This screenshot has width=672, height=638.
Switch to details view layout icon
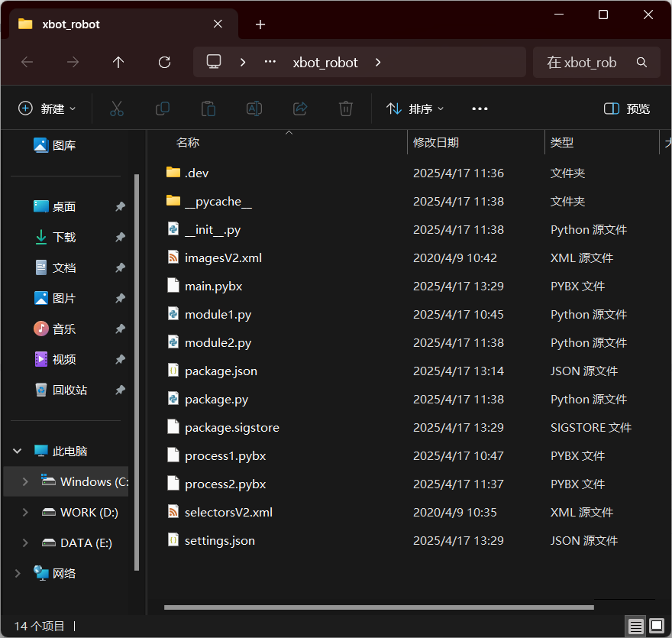tap(635, 627)
